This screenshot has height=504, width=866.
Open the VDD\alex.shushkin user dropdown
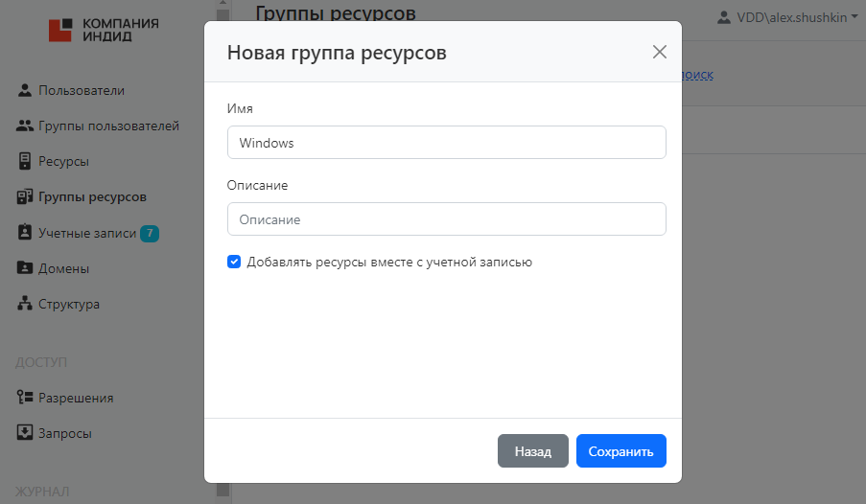pyautogui.click(x=786, y=16)
